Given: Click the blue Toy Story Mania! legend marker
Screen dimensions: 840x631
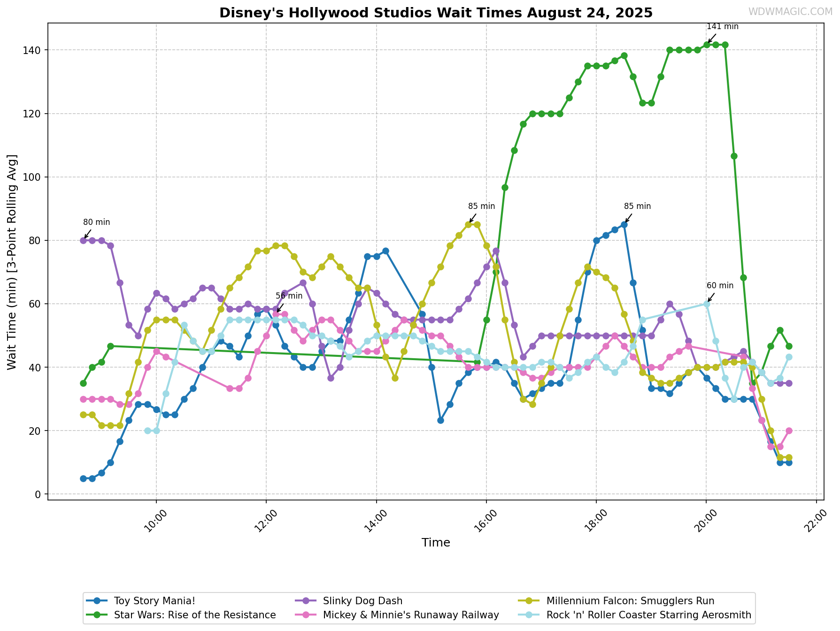Looking at the screenshot, I should pos(97,601).
